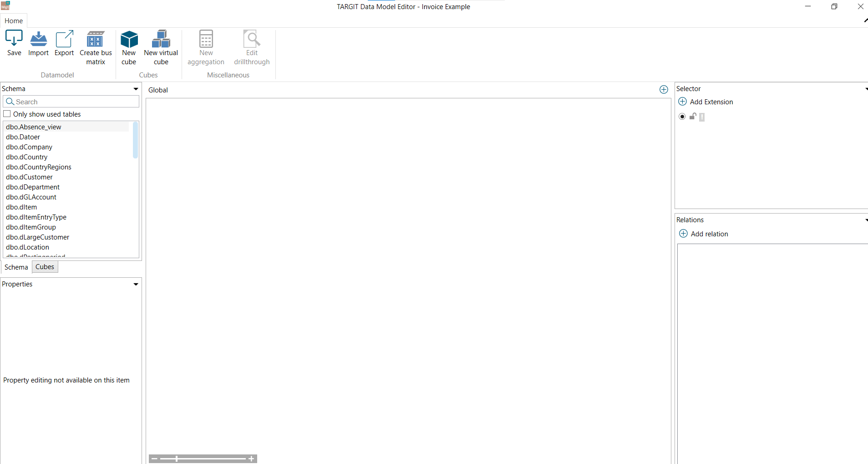868x464 pixels.
Task: Switch to the Schema tab
Action: (16, 267)
